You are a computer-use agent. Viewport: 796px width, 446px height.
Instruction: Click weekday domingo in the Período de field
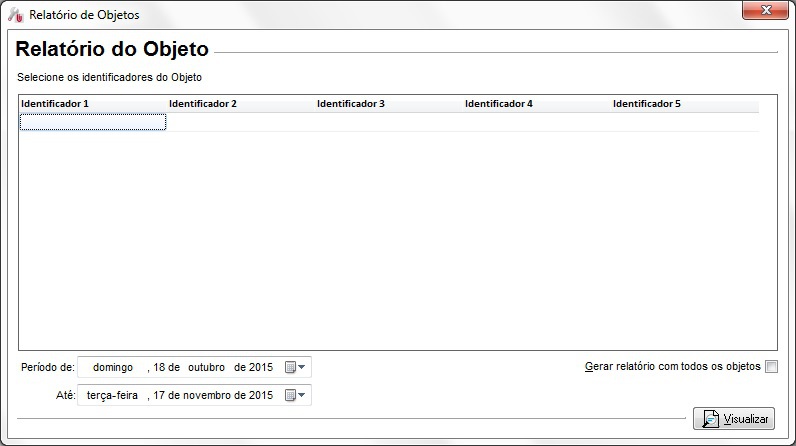[x=113, y=367]
